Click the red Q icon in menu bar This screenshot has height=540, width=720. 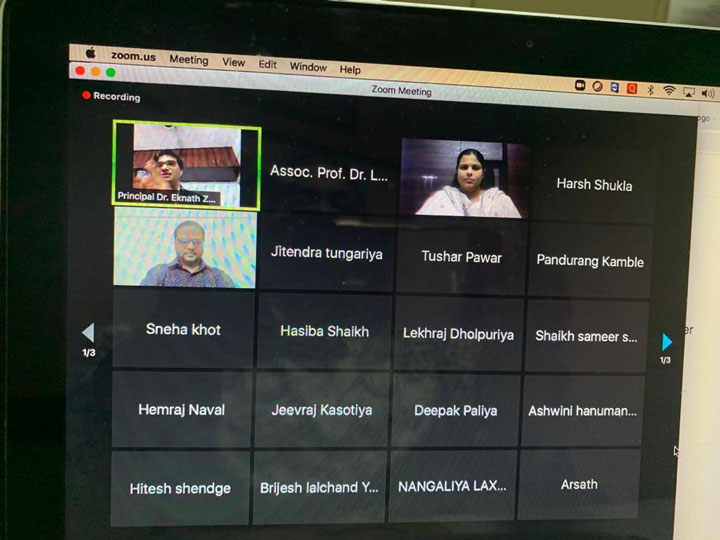(632, 88)
